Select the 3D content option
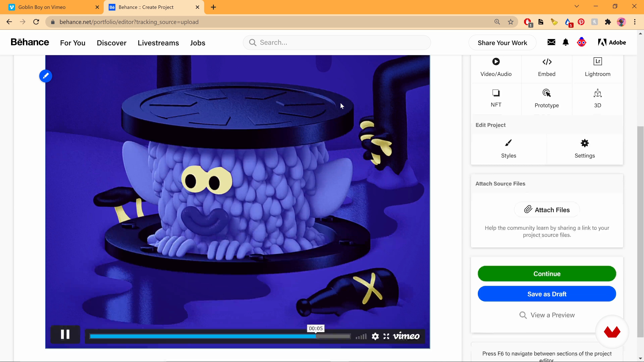Viewport: 644px width, 362px height. [x=597, y=98]
